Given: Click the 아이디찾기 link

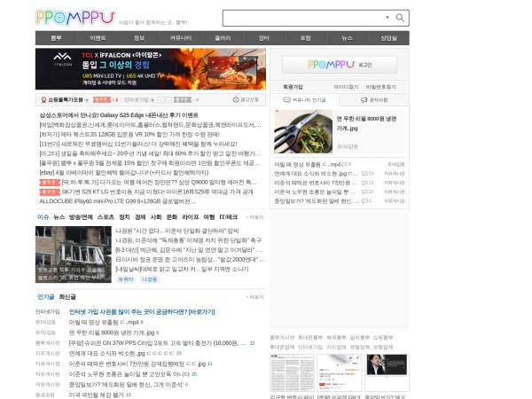Looking at the screenshot, I should pos(346,87).
